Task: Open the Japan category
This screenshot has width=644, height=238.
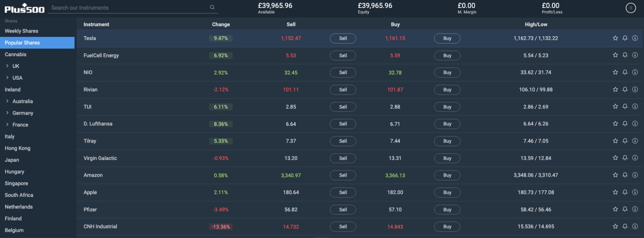Action: (x=12, y=160)
